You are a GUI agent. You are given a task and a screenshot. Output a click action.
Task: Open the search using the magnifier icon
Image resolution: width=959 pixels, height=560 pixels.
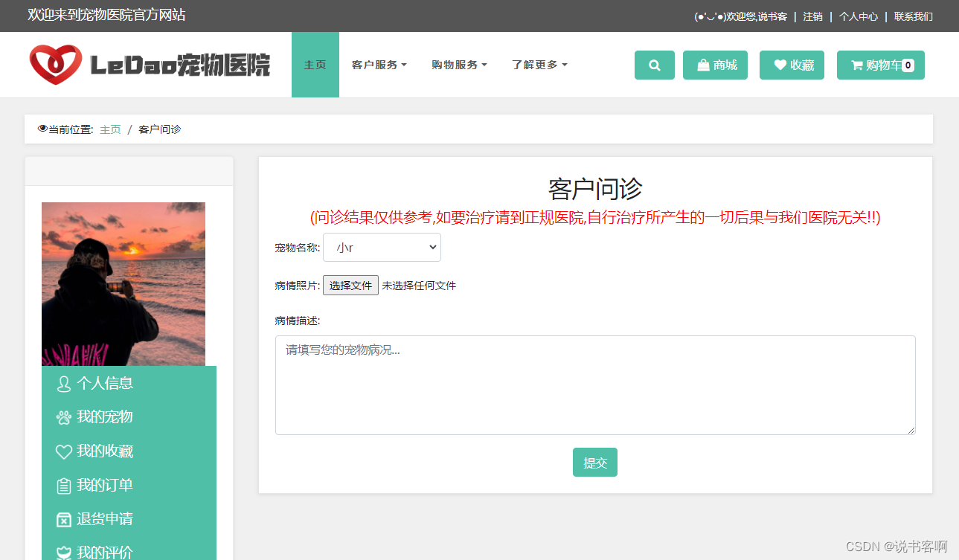654,65
